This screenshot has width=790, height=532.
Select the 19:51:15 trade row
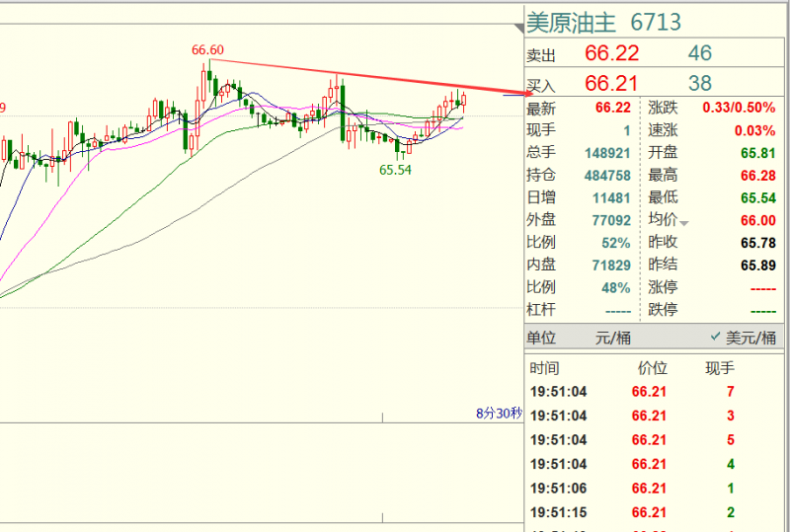pos(632,512)
